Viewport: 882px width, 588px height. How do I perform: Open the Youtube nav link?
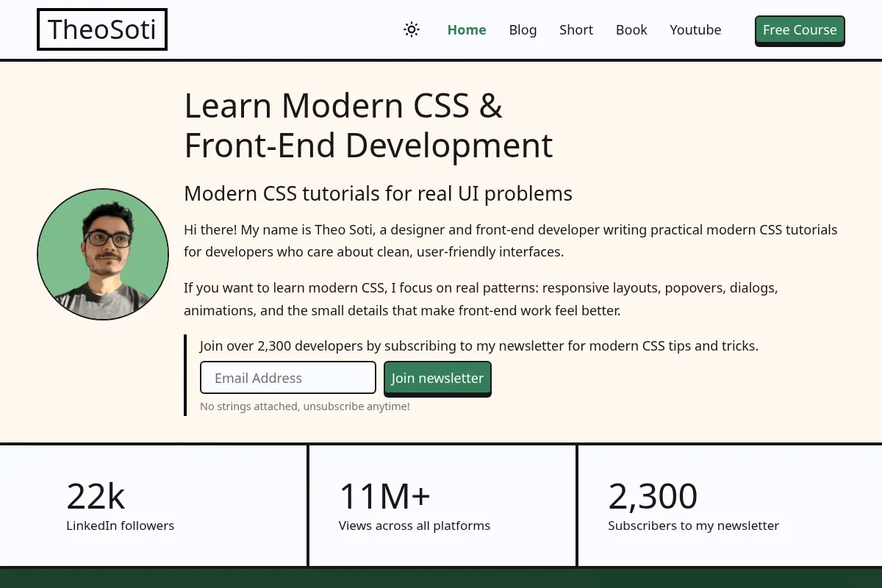(695, 29)
